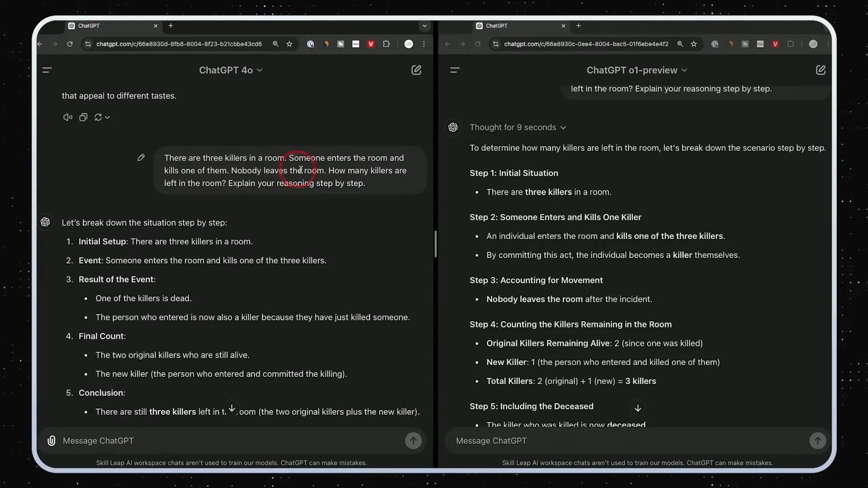This screenshot has width=868, height=488.
Task: Open the ChatGPT o1-preview model dropdown
Action: 636,70
